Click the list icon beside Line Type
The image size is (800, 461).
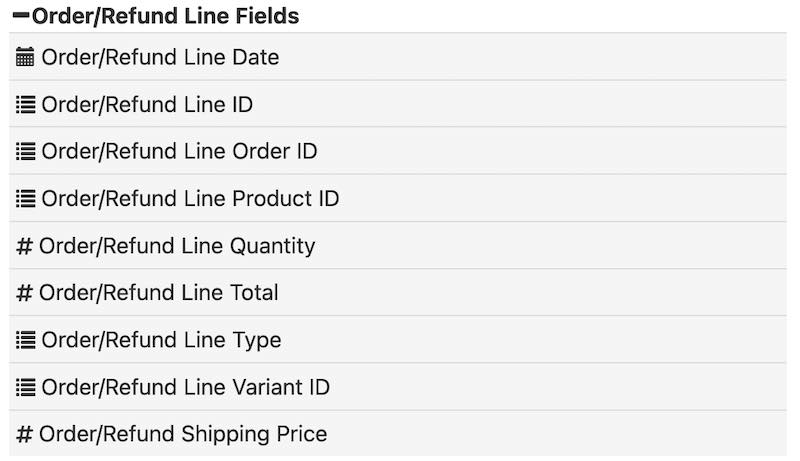(26, 340)
